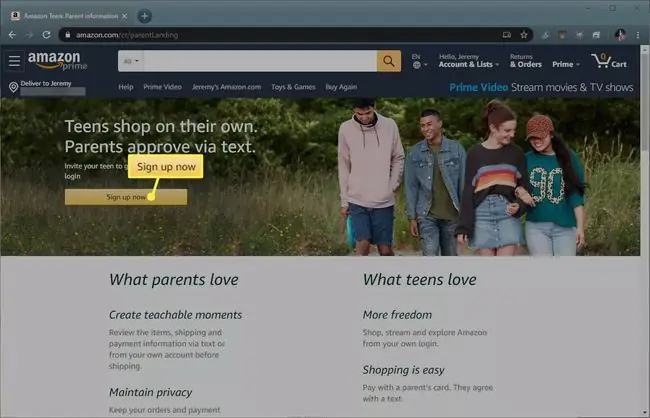Click the delivery location pin icon

13,87
